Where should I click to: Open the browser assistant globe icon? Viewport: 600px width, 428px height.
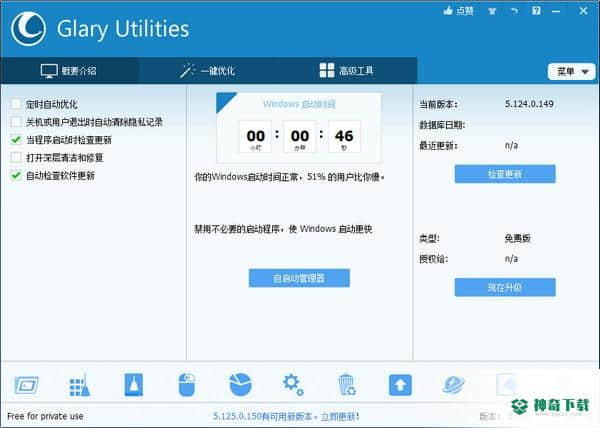[x=453, y=385]
